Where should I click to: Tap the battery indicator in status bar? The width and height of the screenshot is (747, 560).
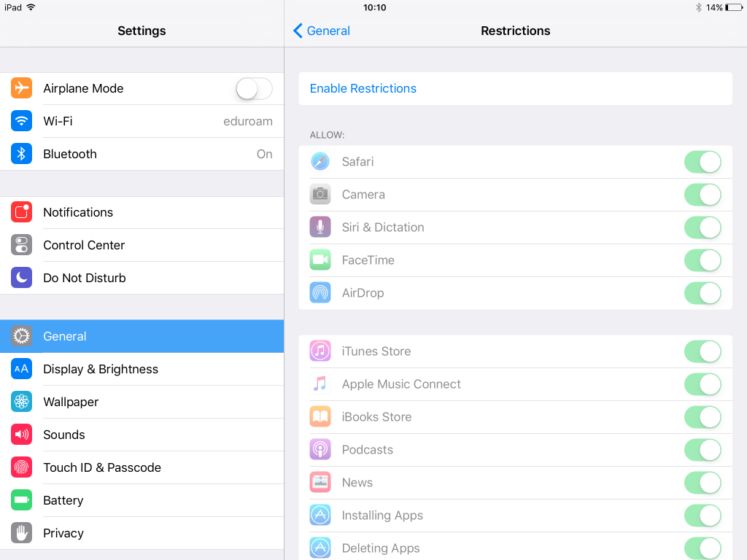[734, 7]
